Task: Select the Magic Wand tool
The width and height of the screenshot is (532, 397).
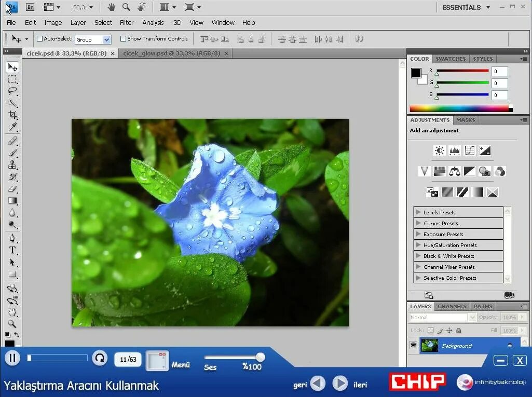Action: [x=12, y=103]
